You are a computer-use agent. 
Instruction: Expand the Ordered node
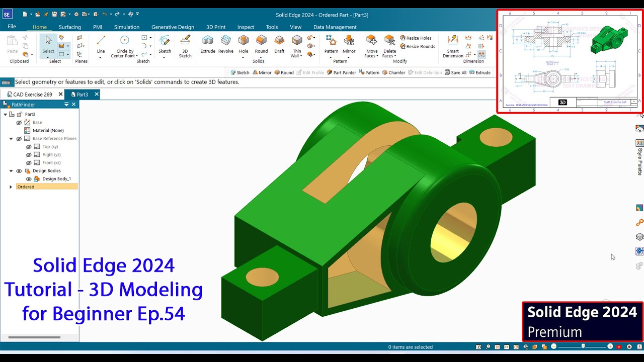[x=11, y=187]
